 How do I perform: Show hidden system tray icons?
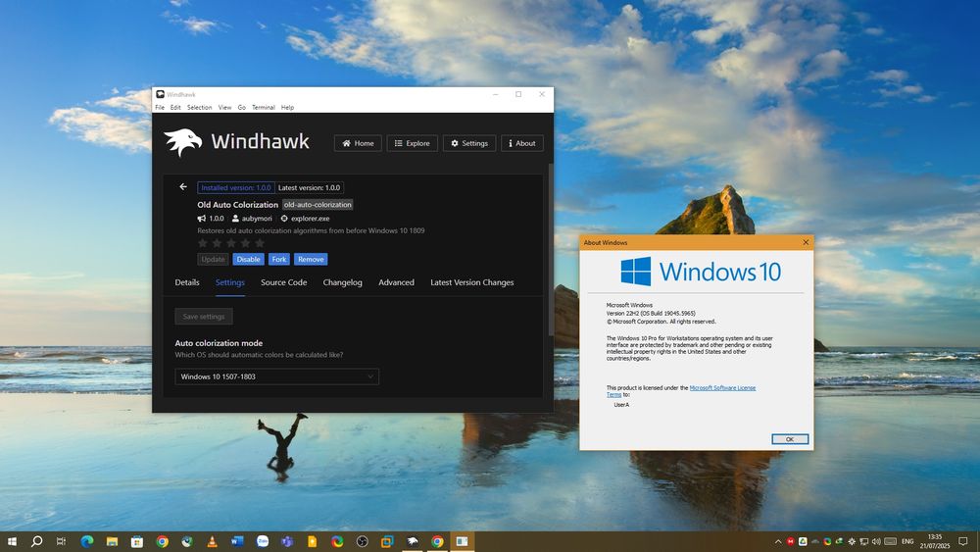pyautogui.click(x=778, y=541)
